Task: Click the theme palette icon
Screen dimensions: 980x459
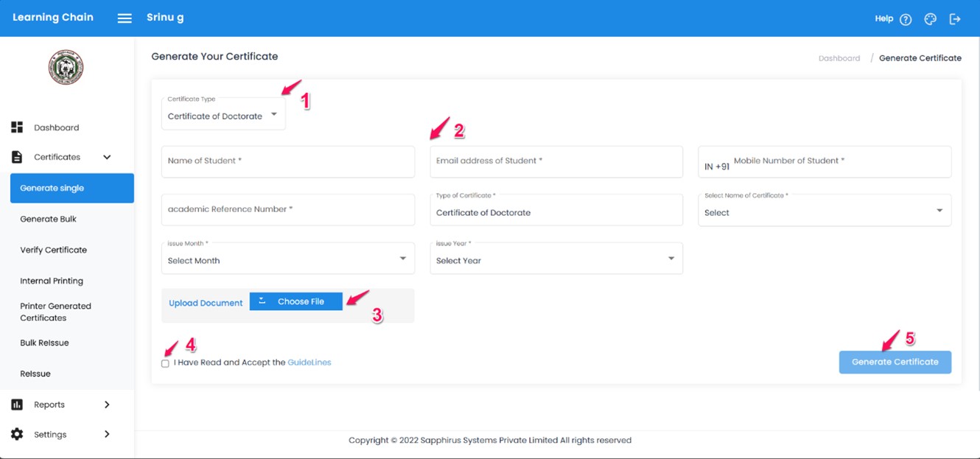Action: point(930,19)
